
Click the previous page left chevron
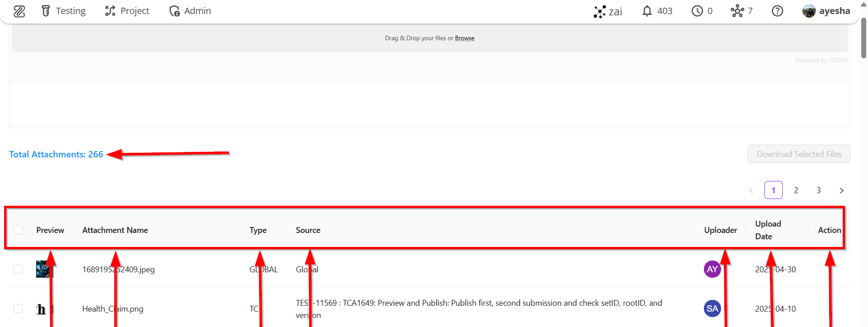click(x=751, y=190)
